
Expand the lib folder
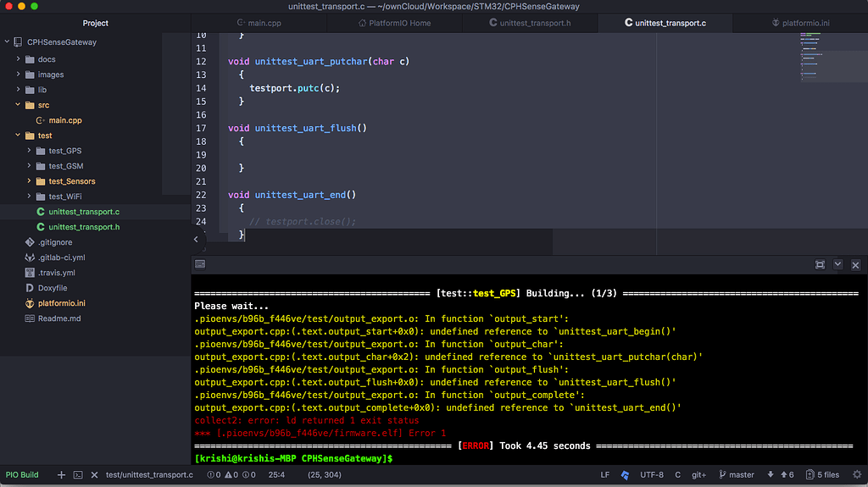pyautogui.click(x=19, y=90)
